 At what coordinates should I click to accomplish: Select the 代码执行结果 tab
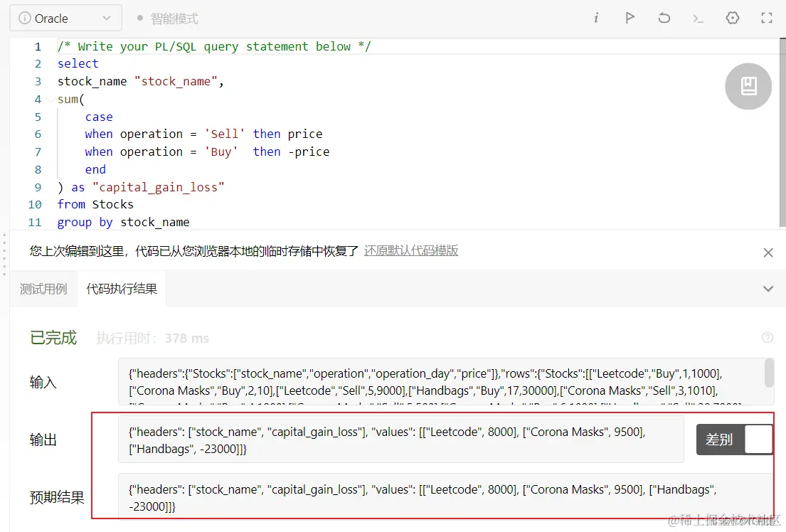122,289
